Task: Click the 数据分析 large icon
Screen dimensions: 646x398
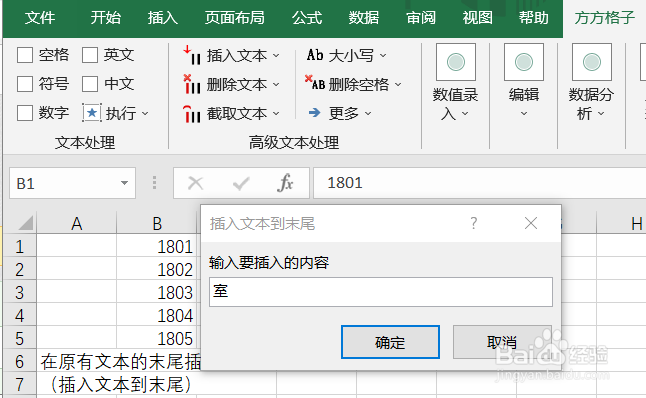Action: pyautogui.click(x=592, y=62)
